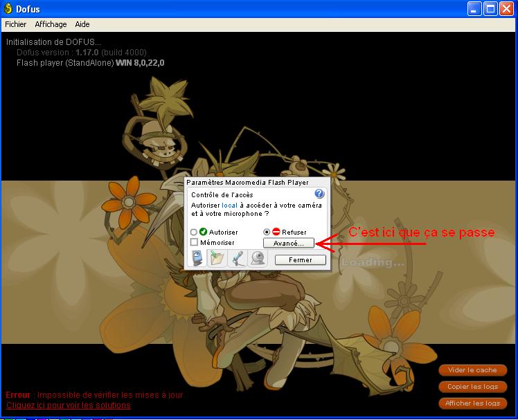Click the Afficher les logs button

[472, 403]
